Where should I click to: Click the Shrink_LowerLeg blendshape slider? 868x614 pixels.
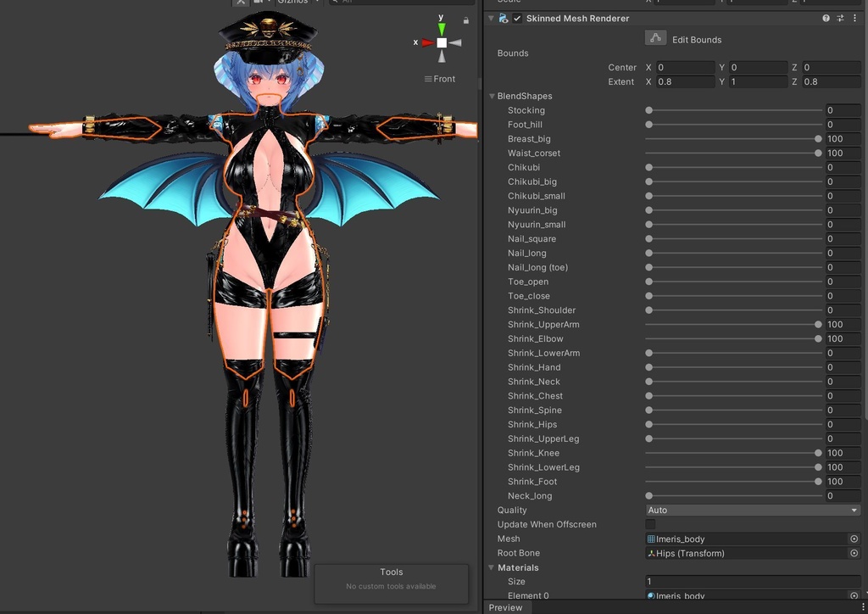(x=733, y=467)
